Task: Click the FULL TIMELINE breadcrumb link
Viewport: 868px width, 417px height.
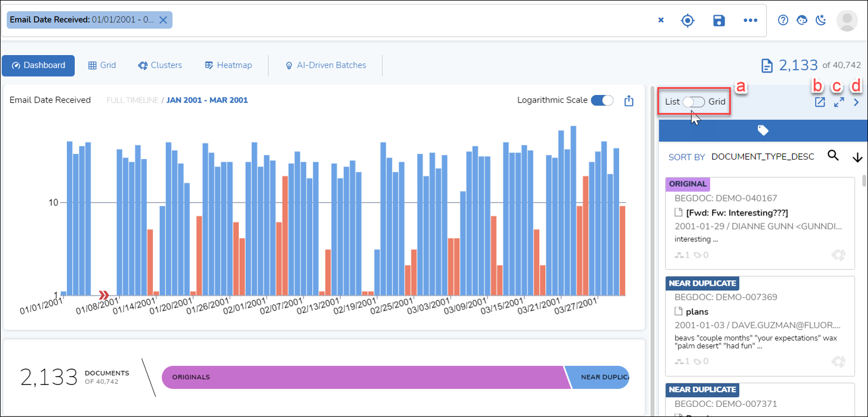Action: tap(132, 100)
